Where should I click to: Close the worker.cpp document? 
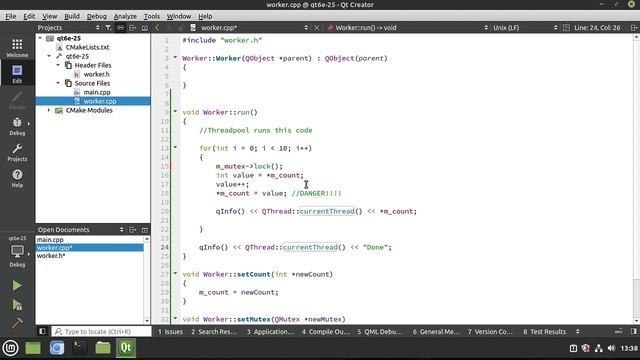point(316,28)
